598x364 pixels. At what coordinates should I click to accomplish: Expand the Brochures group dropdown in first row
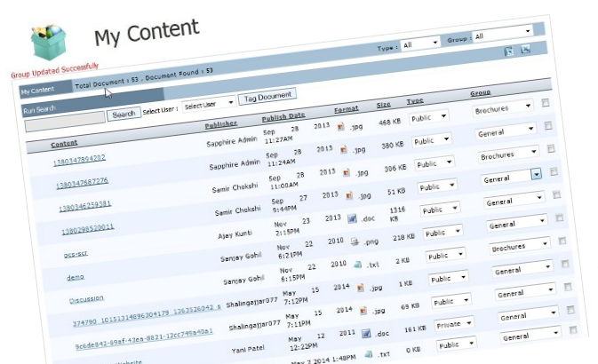(x=503, y=107)
